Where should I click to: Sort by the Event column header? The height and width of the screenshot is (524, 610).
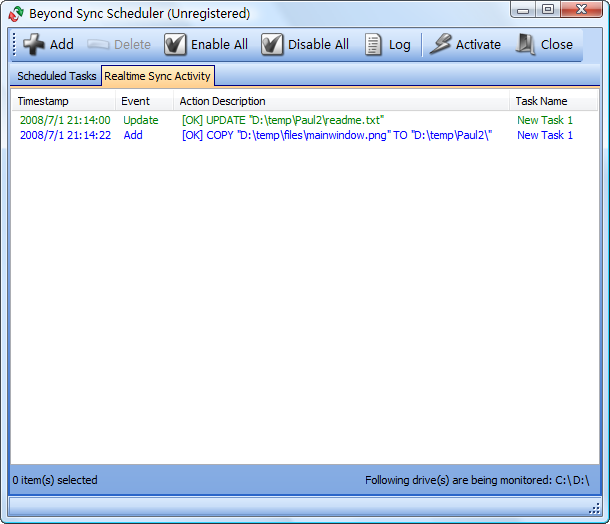144,101
